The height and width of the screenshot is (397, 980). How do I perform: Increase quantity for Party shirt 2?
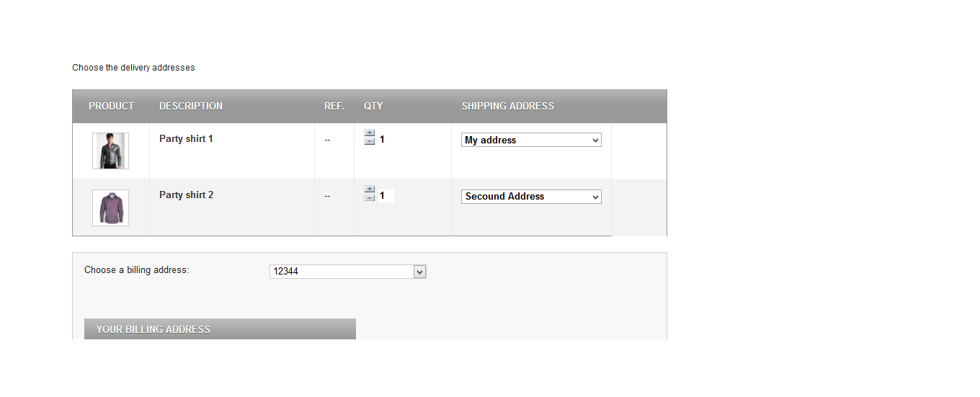click(x=370, y=189)
